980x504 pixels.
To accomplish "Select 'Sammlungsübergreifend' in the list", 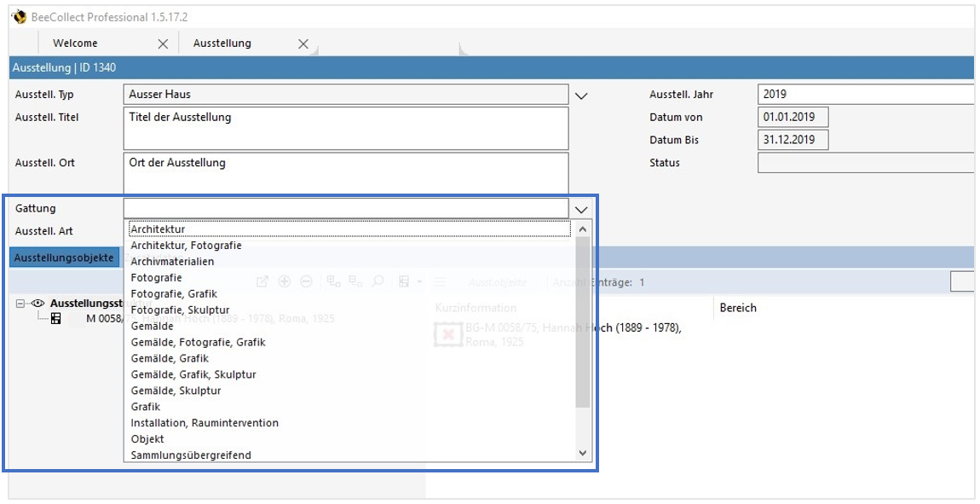I will [x=191, y=455].
